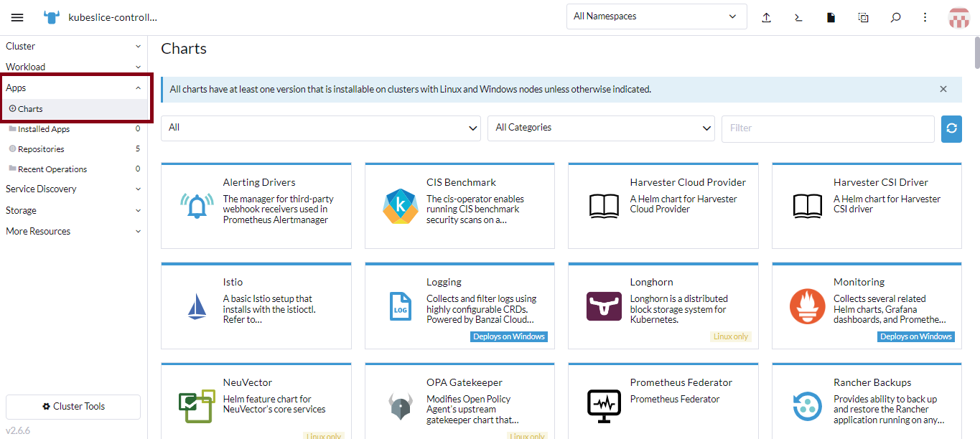980x439 pixels.
Task: Open the All Namespaces dropdown
Action: point(656,16)
